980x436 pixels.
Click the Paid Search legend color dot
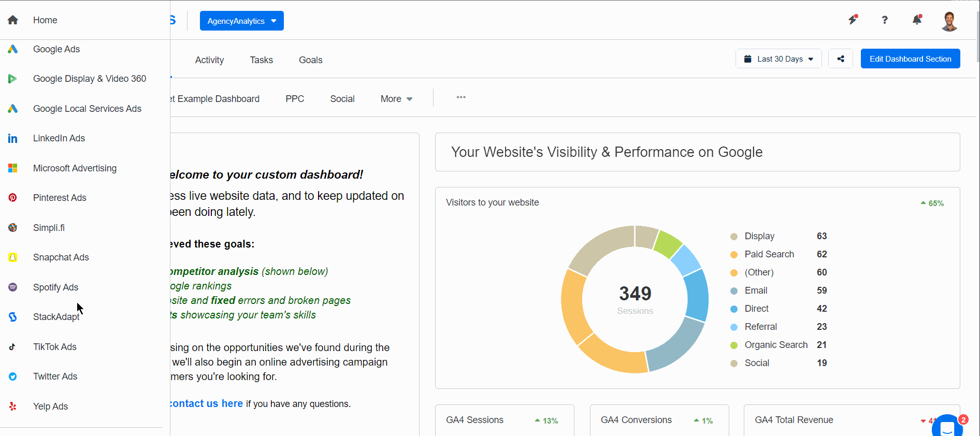click(x=733, y=255)
